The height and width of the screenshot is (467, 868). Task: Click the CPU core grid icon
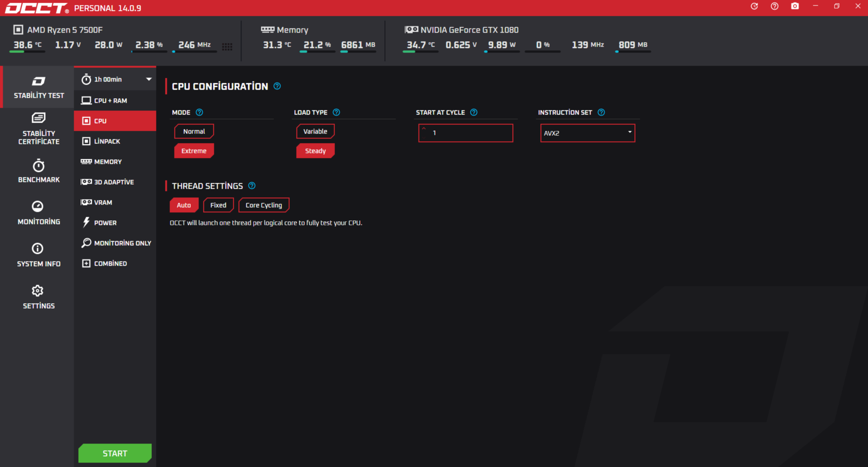point(227,47)
